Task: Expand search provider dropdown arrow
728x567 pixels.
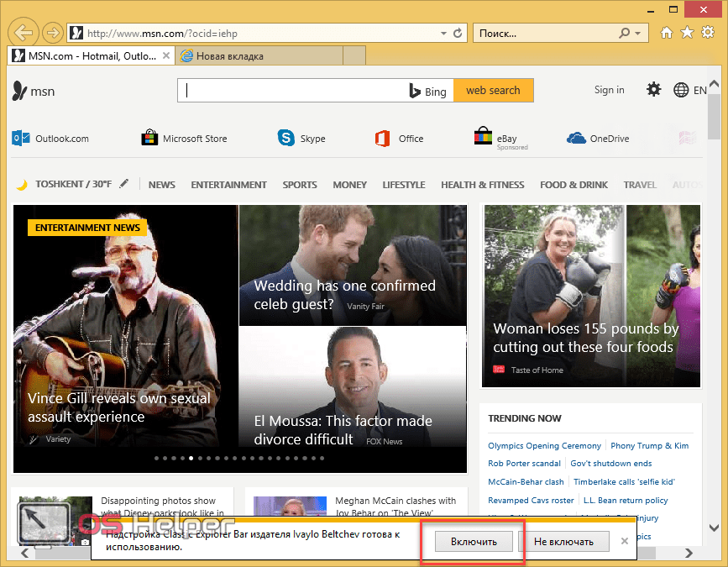Action: point(638,34)
